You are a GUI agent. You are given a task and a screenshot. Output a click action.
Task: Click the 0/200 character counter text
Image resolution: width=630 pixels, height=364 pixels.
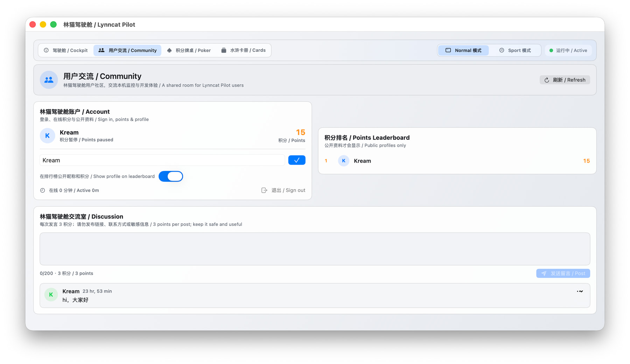point(47,273)
